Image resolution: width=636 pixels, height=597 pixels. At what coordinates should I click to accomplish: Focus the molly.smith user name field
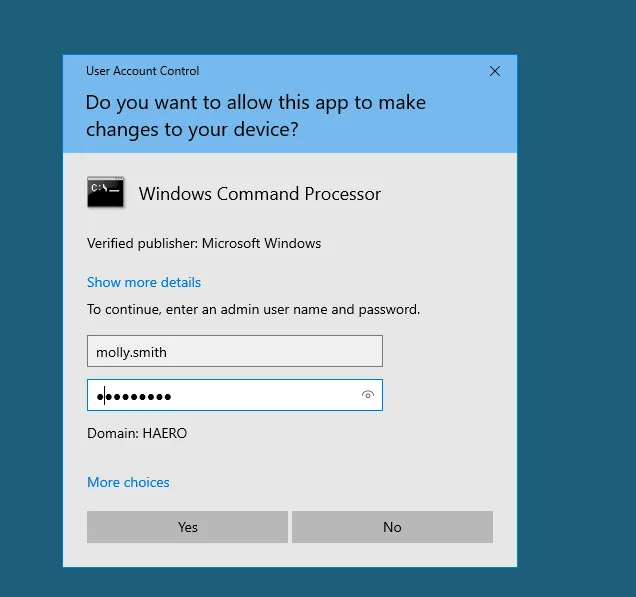click(235, 351)
